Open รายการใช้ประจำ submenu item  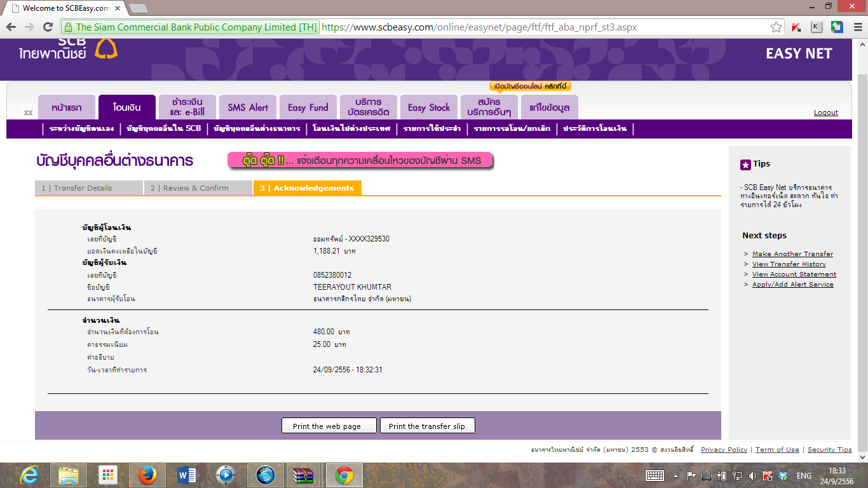click(432, 129)
